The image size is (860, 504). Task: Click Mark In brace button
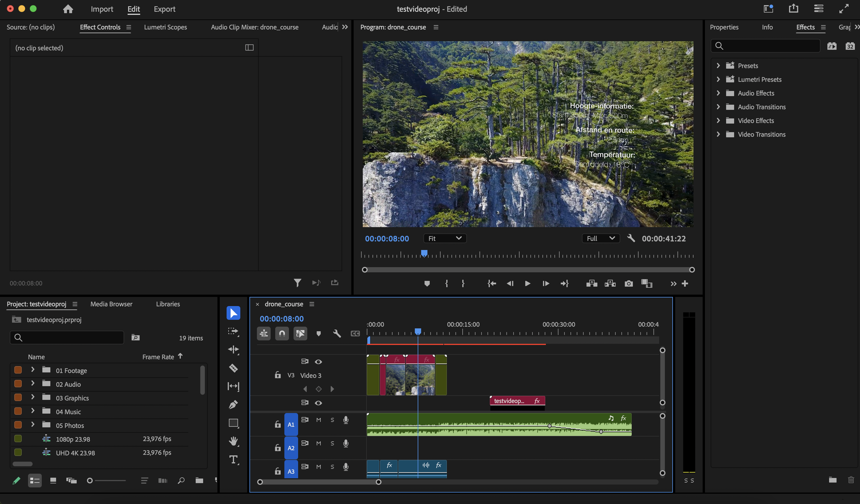pos(446,283)
